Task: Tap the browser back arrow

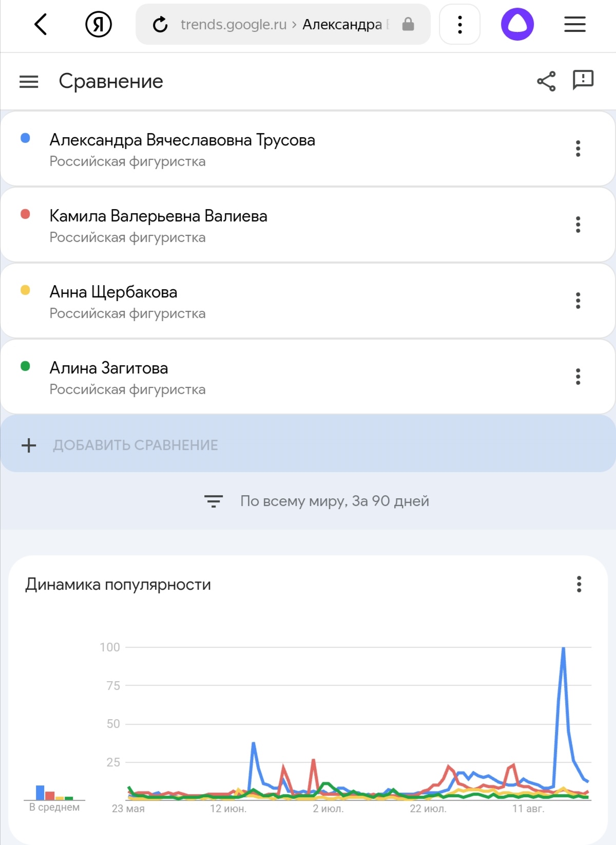Action: (x=41, y=24)
